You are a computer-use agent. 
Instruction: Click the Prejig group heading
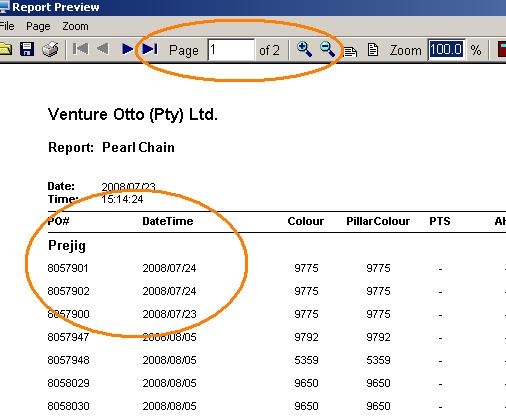tap(67, 246)
